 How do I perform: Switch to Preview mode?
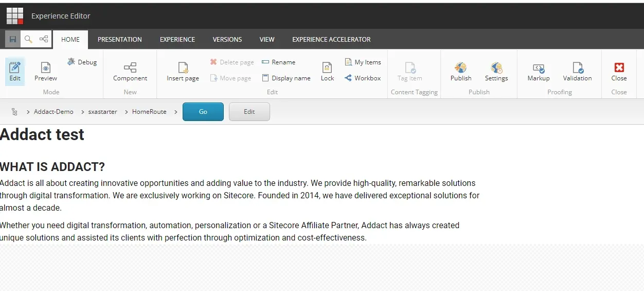(46, 71)
